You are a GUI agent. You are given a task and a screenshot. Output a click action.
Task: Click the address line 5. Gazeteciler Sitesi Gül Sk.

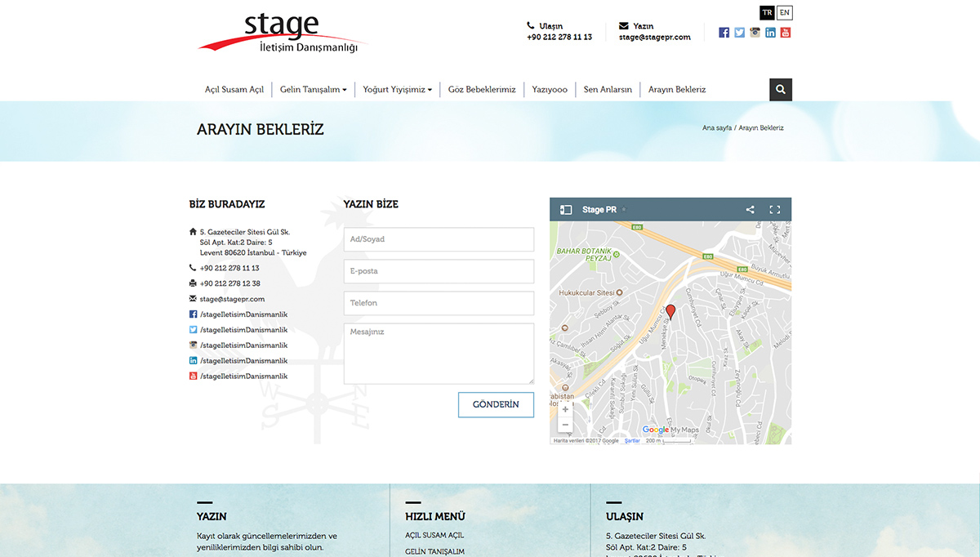[245, 233]
